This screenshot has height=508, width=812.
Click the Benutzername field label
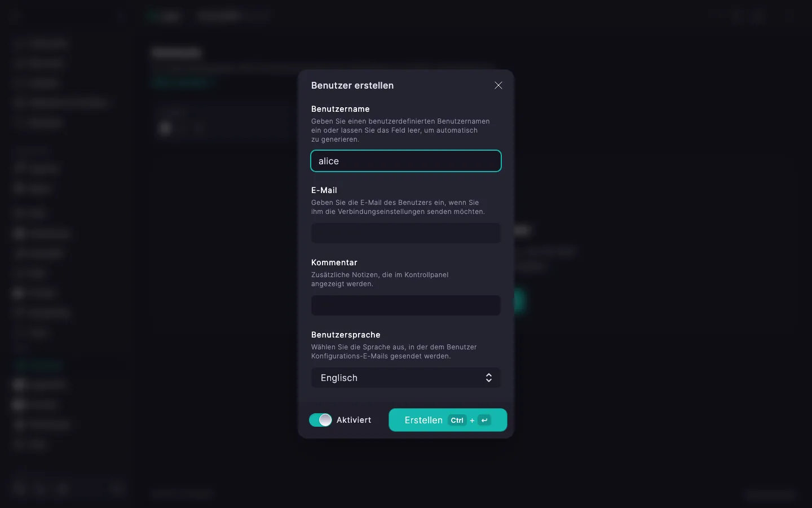pyautogui.click(x=341, y=109)
